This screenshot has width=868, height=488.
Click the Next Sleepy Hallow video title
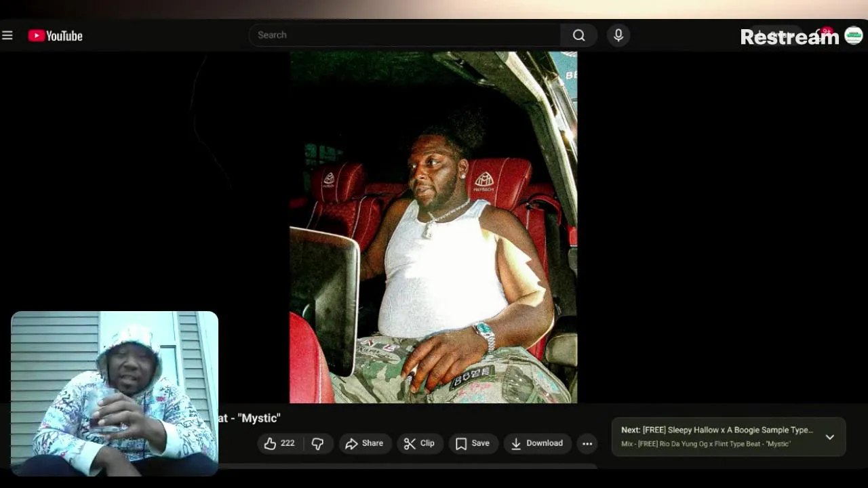(717, 430)
